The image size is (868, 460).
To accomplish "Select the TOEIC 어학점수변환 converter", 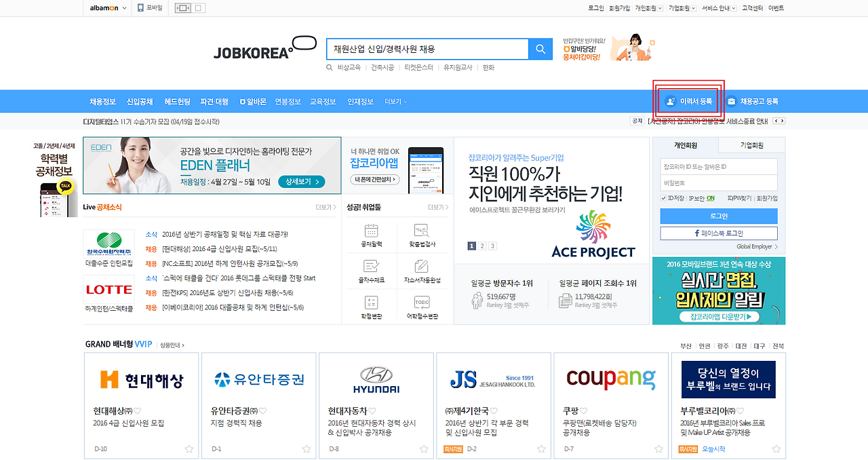I will tap(421, 306).
